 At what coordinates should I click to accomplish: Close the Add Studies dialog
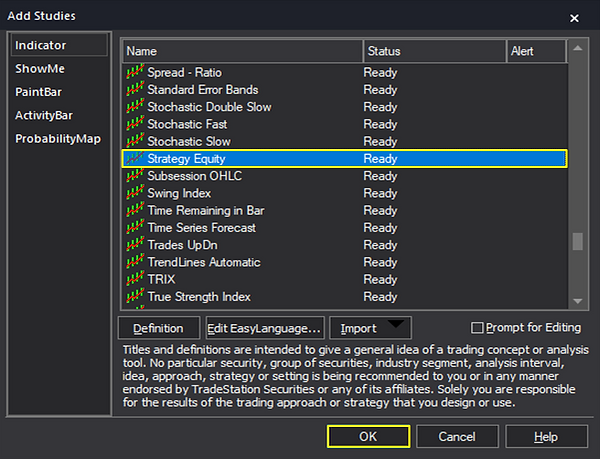[574, 18]
